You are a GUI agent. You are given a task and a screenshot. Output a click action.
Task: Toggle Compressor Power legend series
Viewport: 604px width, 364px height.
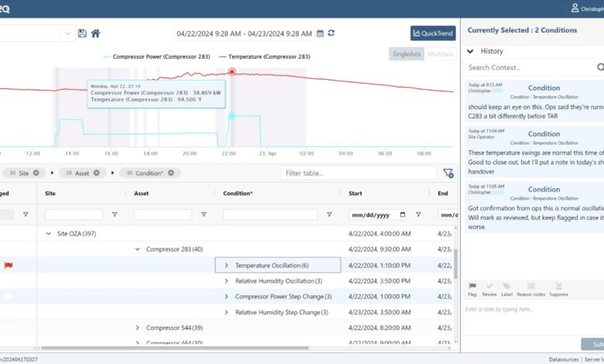[156, 57]
